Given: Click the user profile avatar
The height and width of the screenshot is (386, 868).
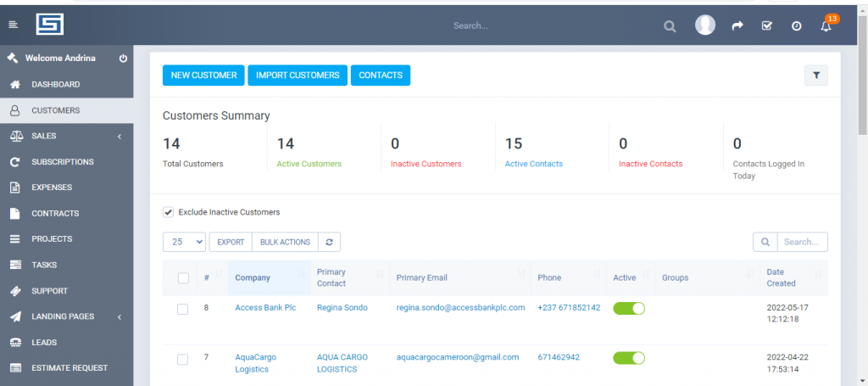Looking at the screenshot, I should tap(705, 25).
